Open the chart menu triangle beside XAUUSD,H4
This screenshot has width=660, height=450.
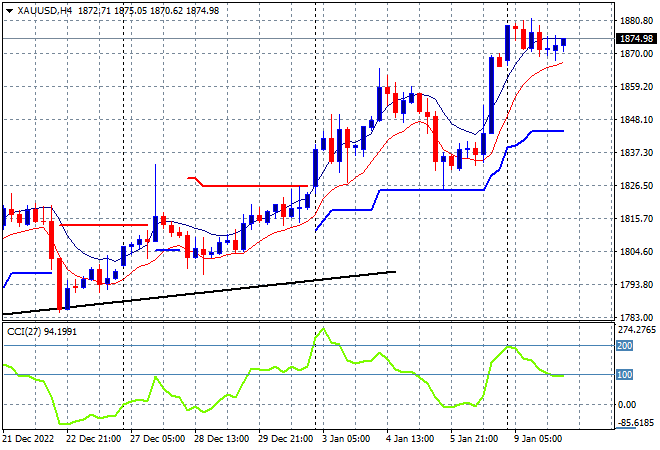(x=9, y=11)
